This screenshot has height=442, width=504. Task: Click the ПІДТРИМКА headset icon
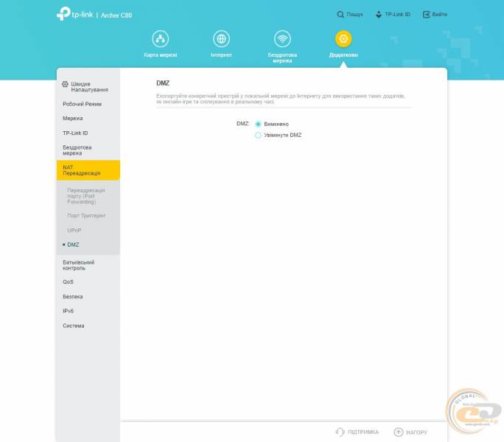click(x=340, y=432)
